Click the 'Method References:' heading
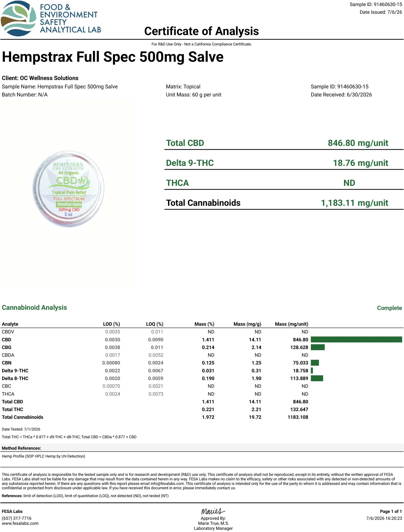 pos(21,448)
